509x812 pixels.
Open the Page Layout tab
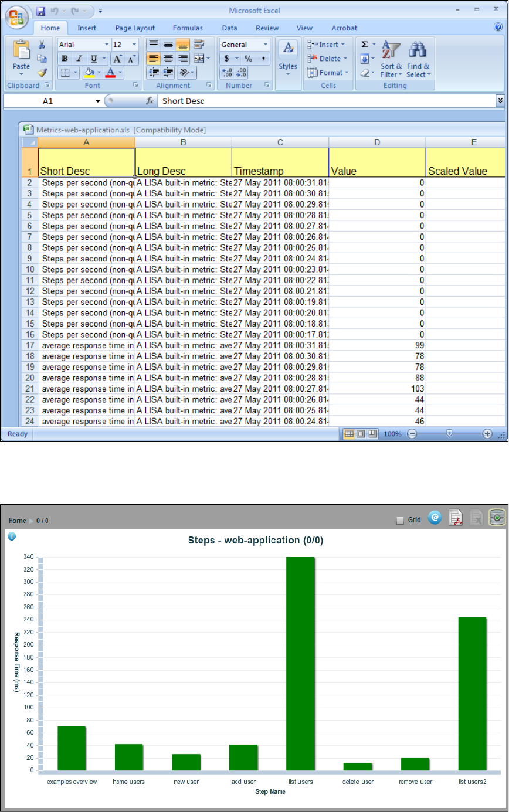(135, 28)
